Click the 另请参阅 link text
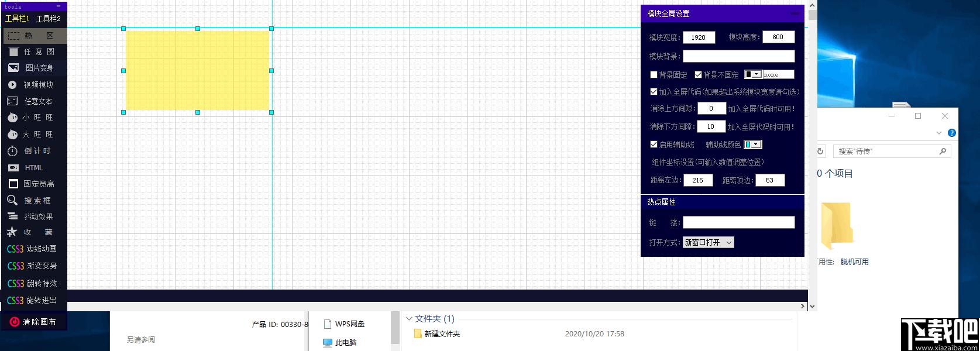The width and height of the screenshot is (980, 351). [141, 339]
